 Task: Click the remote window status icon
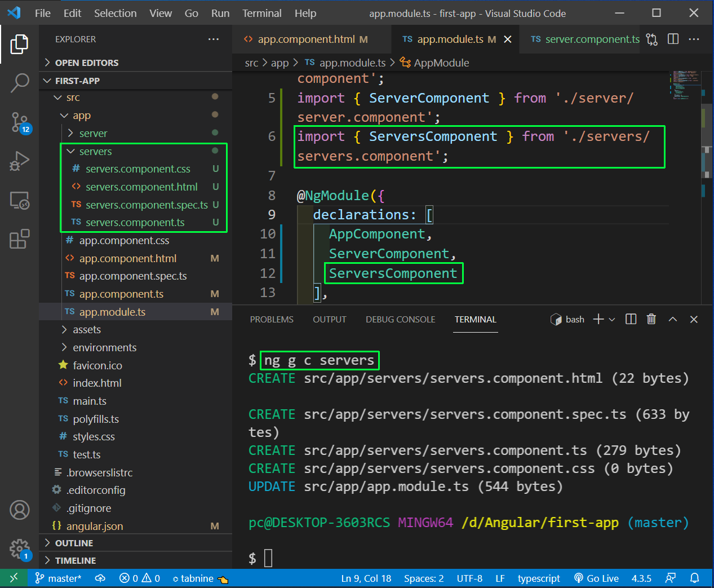coord(14,578)
